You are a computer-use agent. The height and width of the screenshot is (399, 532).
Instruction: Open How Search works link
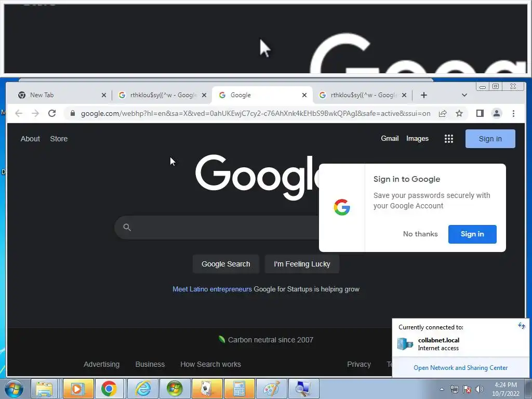211,364
